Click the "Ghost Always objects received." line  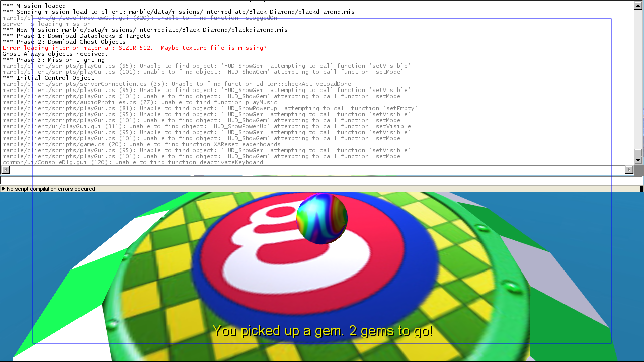point(55,54)
